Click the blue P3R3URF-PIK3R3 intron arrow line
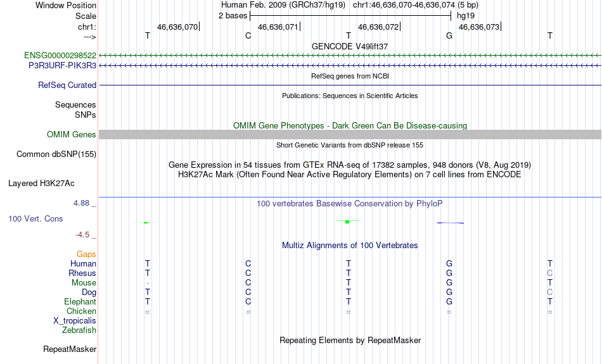 350,66
